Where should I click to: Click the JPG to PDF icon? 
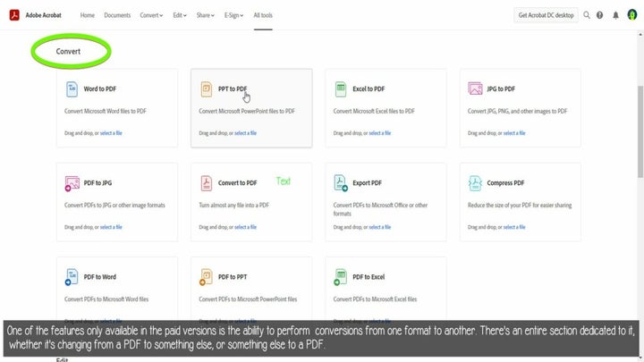coord(476,88)
